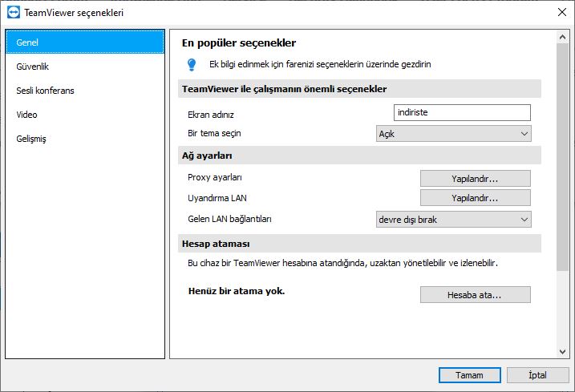
Task: Click the 'Ağ ayarları' section header
Action: pos(359,156)
